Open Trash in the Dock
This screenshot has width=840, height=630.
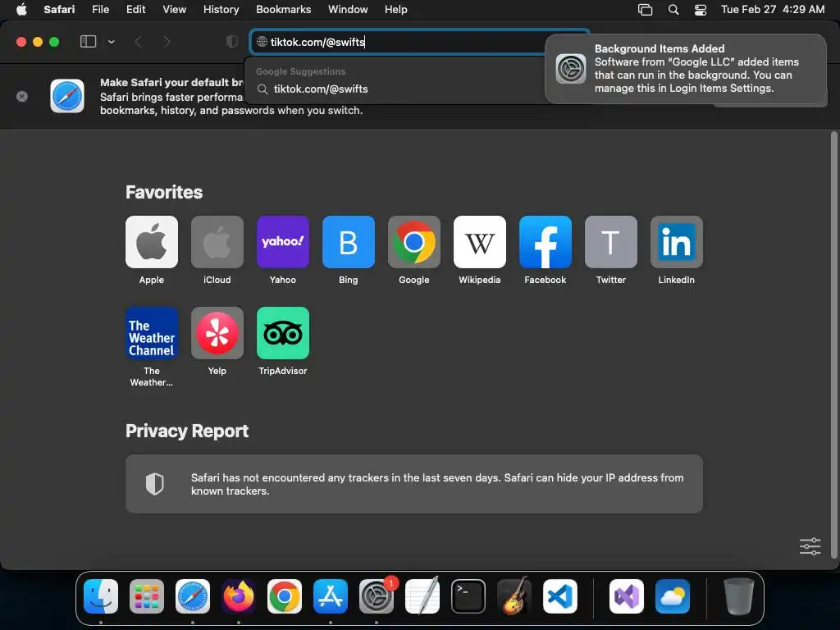[x=739, y=596]
